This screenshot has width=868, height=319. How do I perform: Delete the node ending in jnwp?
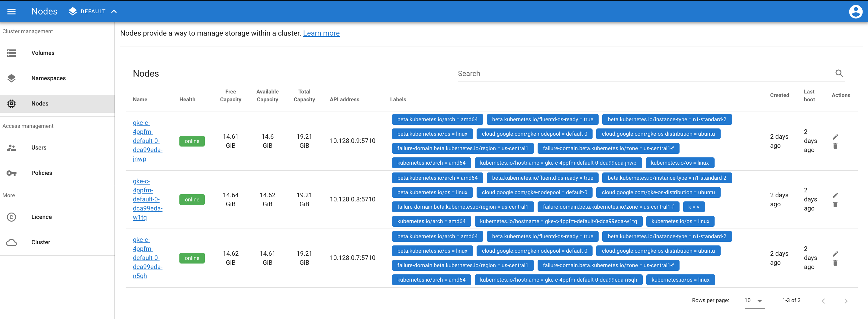click(x=835, y=146)
